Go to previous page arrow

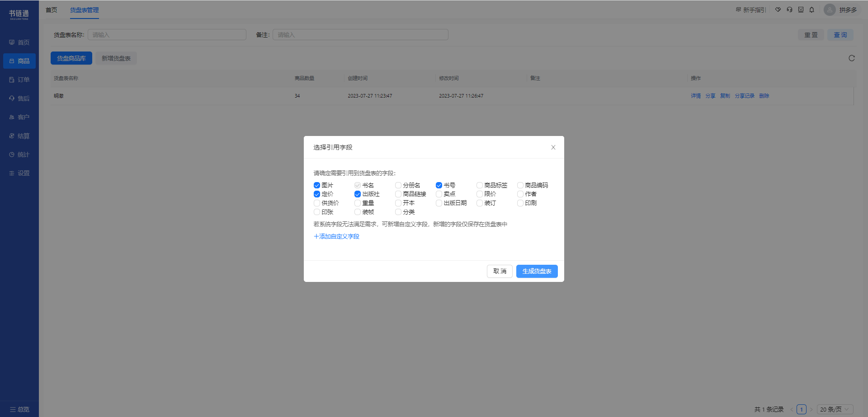click(x=792, y=409)
